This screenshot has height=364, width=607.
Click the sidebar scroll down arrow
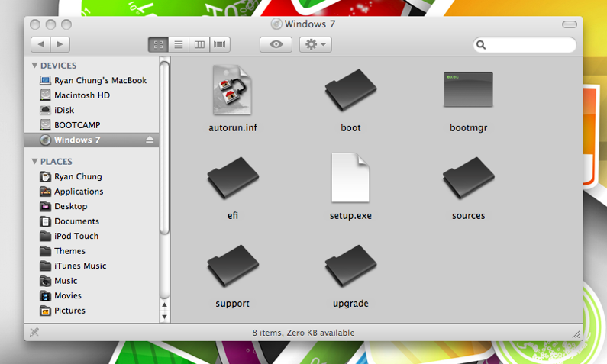(x=164, y=317)
